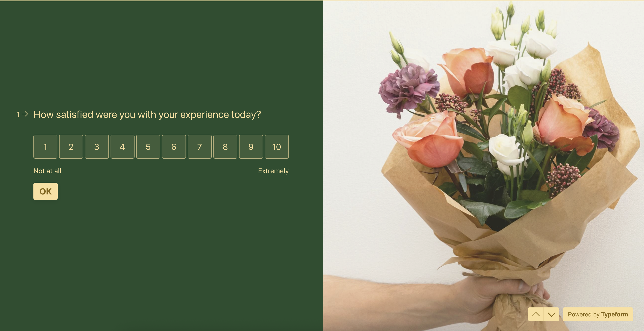This screenshot has width=644, height=331.
Task: Choose rating 9 for your experience
Action: click(x=251, y=147)
